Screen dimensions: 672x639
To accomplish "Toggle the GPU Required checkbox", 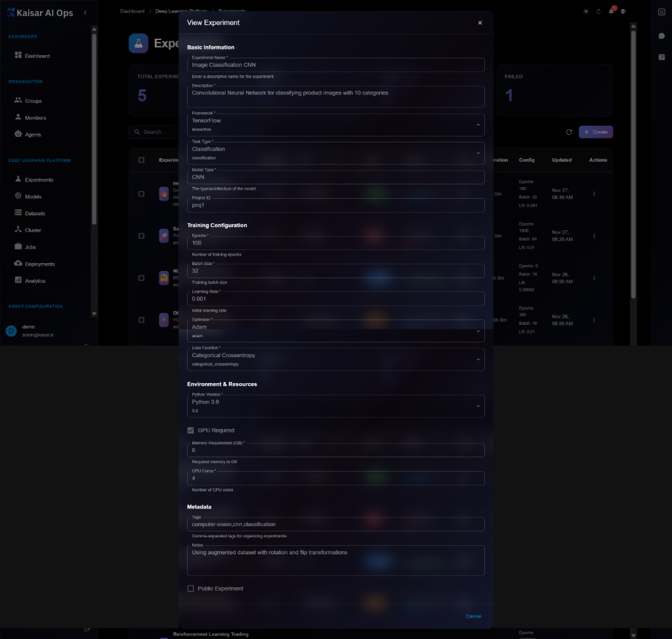I will [191, 430].
